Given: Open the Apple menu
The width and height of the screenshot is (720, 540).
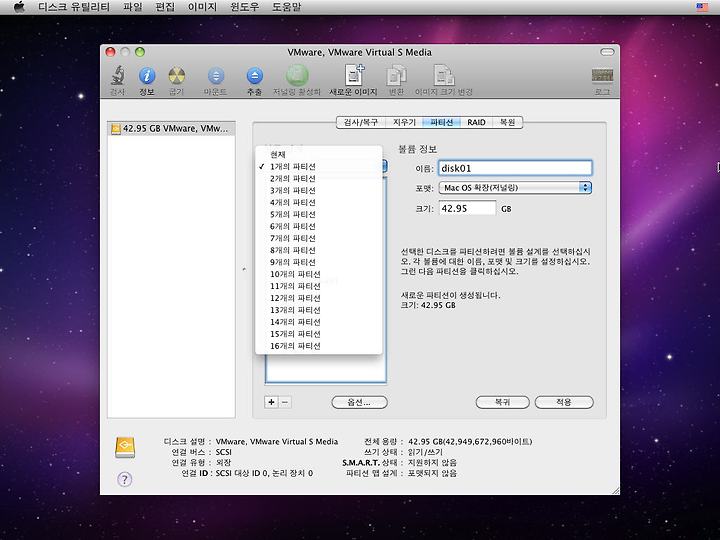Looking at the screenshot, I should coord(19,7).
